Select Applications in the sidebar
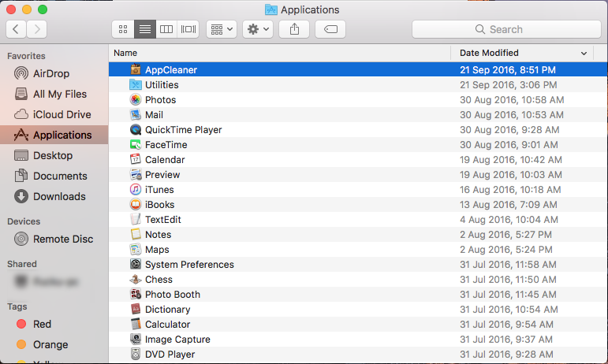The height and width of the screenshot is (364, 608). pyautogui.click(x=54, y=135)
